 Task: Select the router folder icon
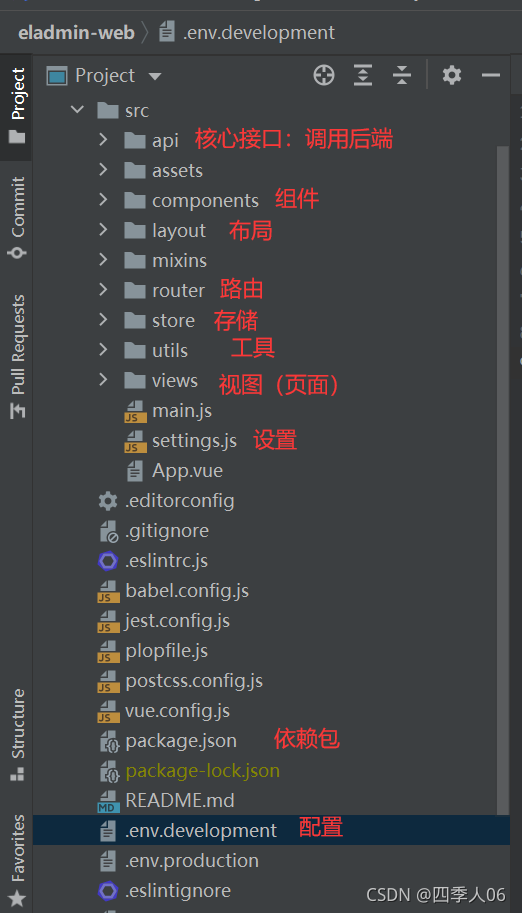(135, 290)
